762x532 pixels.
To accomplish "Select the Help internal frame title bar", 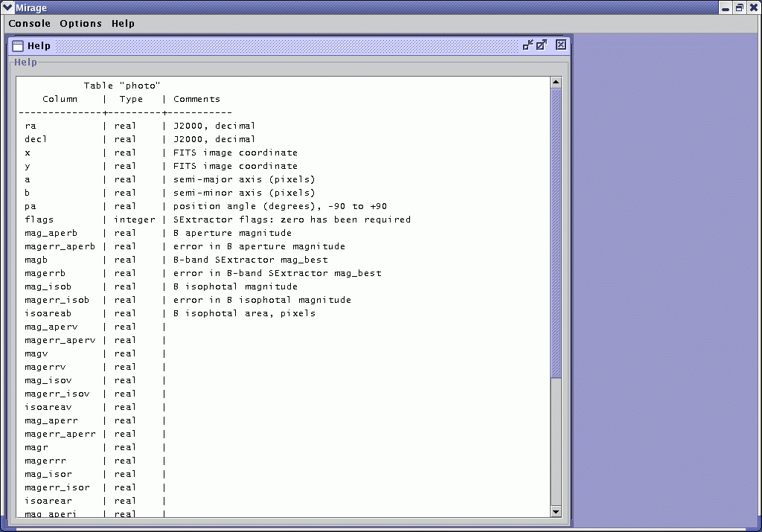I will pyautogui.click(x=283, y=45).
